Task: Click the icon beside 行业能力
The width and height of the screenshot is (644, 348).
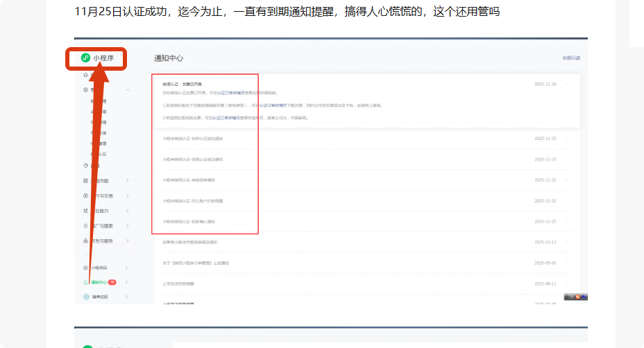Action: [x=85, y=211]
